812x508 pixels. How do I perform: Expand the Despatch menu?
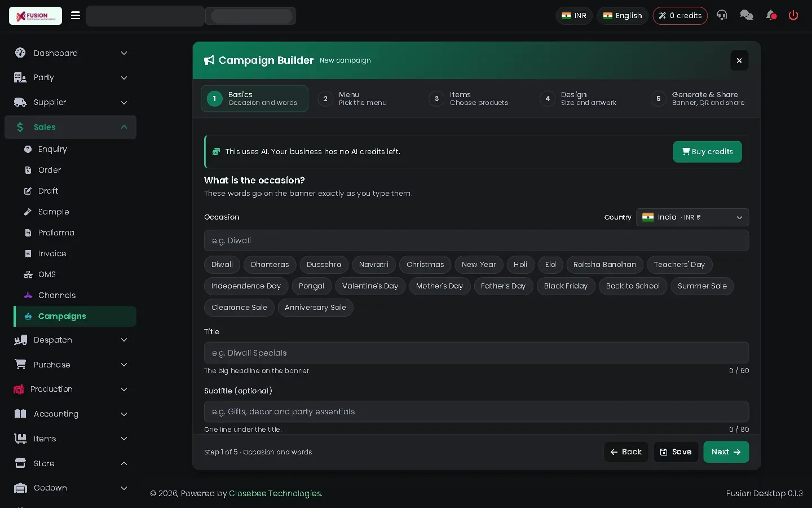(x=70, y=340)
